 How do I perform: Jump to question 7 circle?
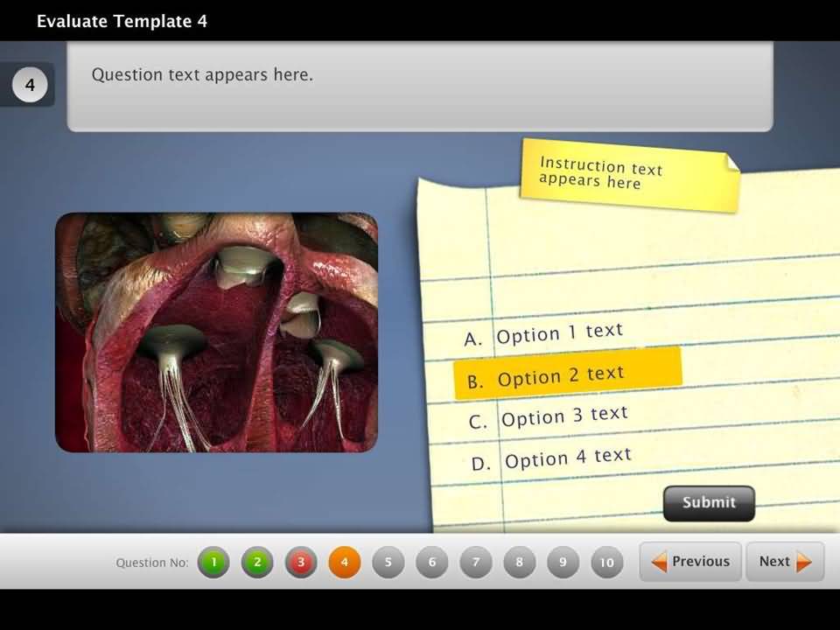click(x=476, y=563)
